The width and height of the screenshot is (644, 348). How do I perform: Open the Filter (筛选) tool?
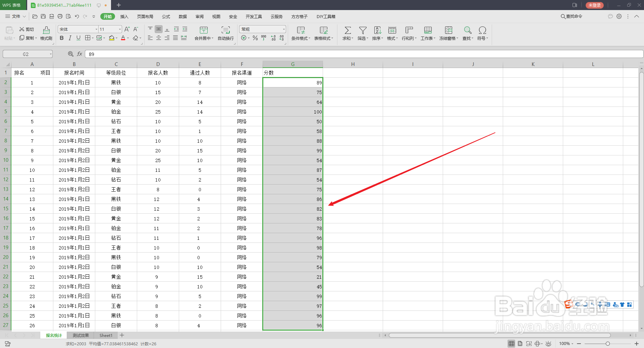[x=363, y=33]
